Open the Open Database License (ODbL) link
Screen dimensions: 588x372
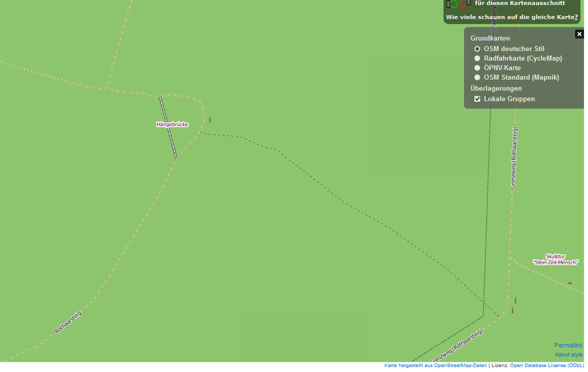546,365
